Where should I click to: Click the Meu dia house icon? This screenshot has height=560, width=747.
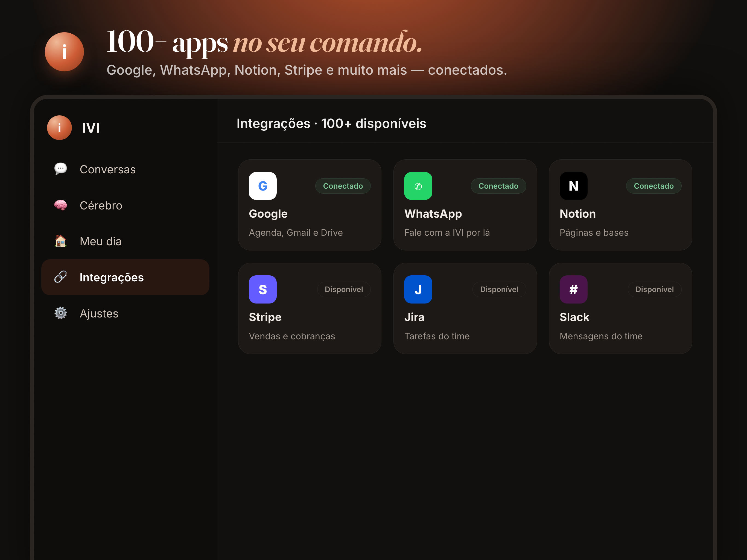click(60, 241)
